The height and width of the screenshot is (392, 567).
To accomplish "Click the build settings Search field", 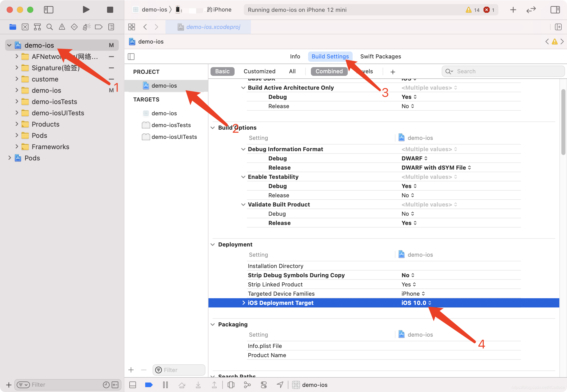I will (503, 71).
